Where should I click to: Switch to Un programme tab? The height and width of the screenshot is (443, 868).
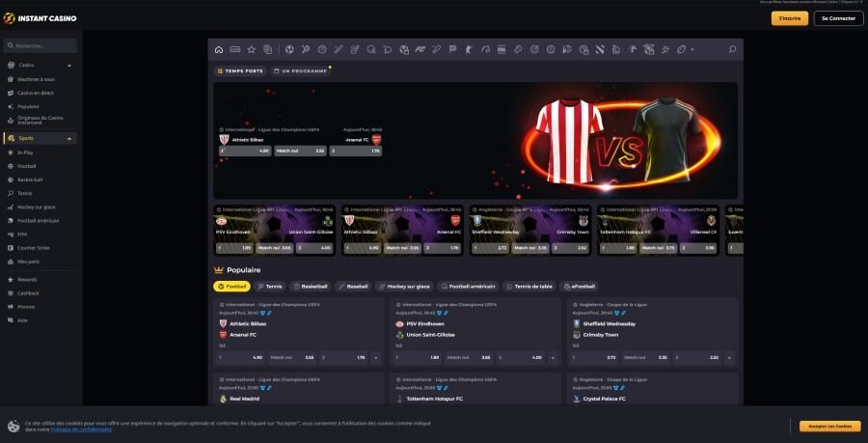(300, 71)
